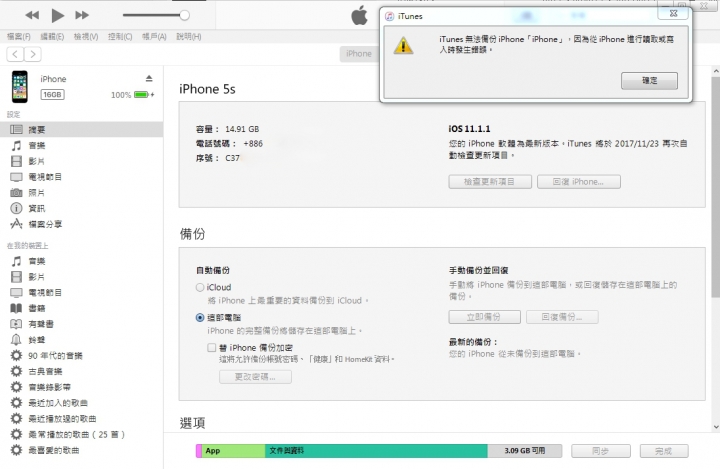Open 電視節目 under On My Device
This screenshot has width=720, height=469.
(x=81, y=293)
